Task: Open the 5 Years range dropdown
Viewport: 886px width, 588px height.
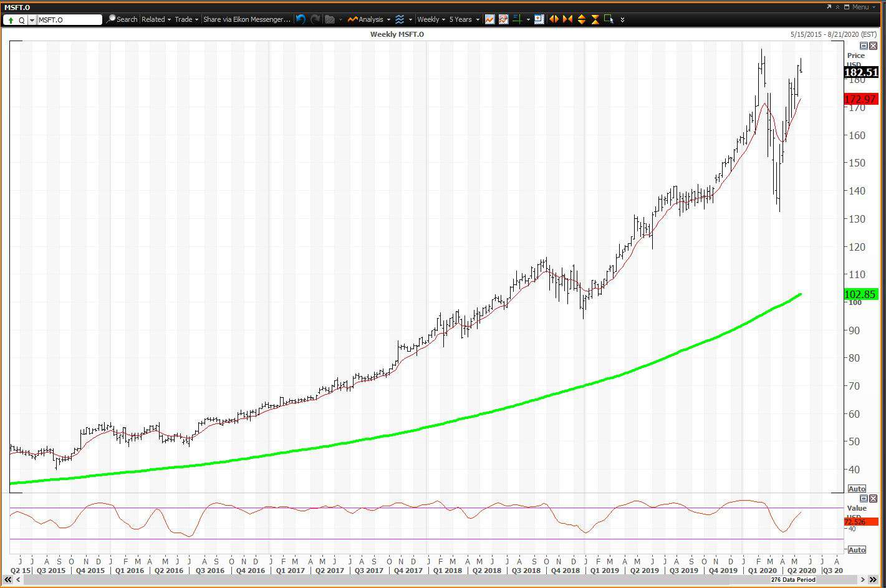Action: (465, 19)
